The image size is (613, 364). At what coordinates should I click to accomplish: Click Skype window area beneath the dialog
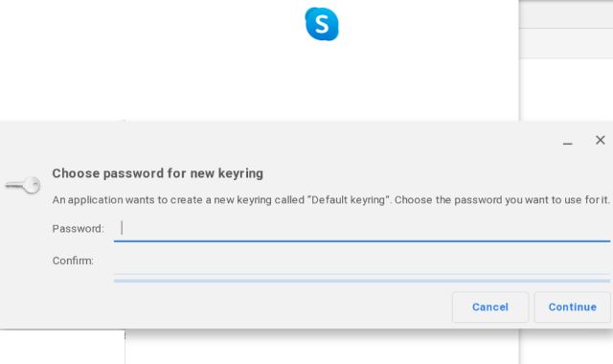coord(322,347)
